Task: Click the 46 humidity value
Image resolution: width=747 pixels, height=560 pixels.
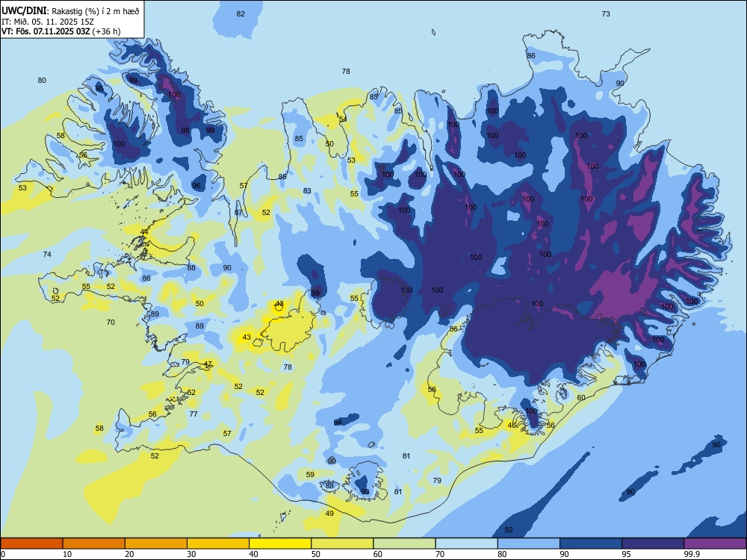Action: pyautogui.click(x=512, y=426)
